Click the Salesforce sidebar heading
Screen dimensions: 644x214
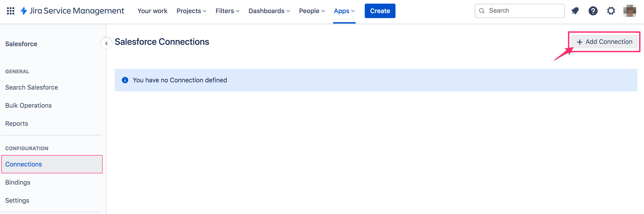[x=21, y=44]
